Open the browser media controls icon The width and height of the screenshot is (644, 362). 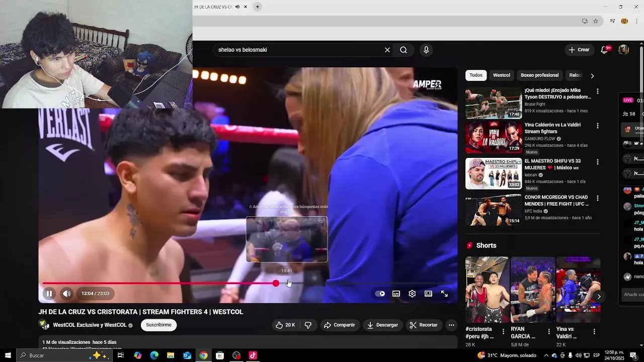(x=612, y=21)
